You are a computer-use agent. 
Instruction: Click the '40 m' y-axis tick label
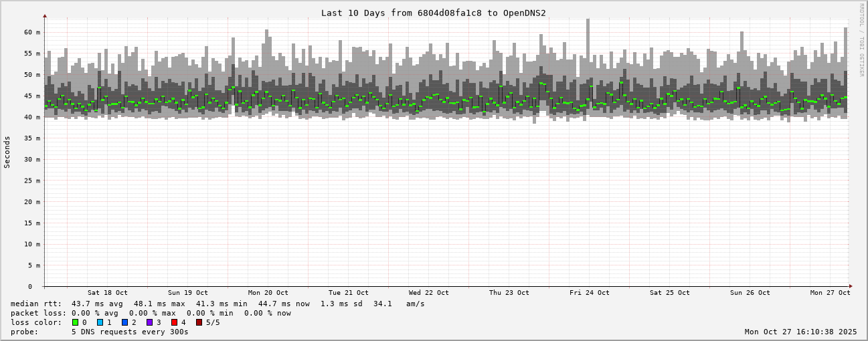pyautogui.click(x=32, y=117)
